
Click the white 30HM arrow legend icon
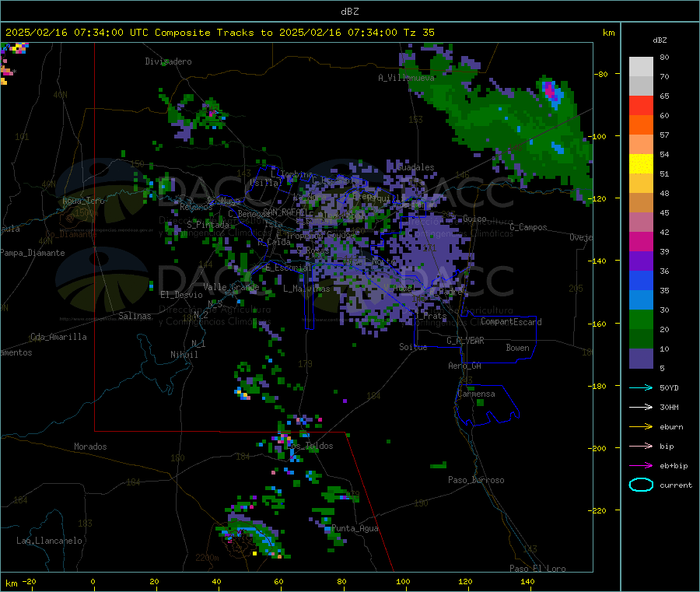(x=641, y=407)
